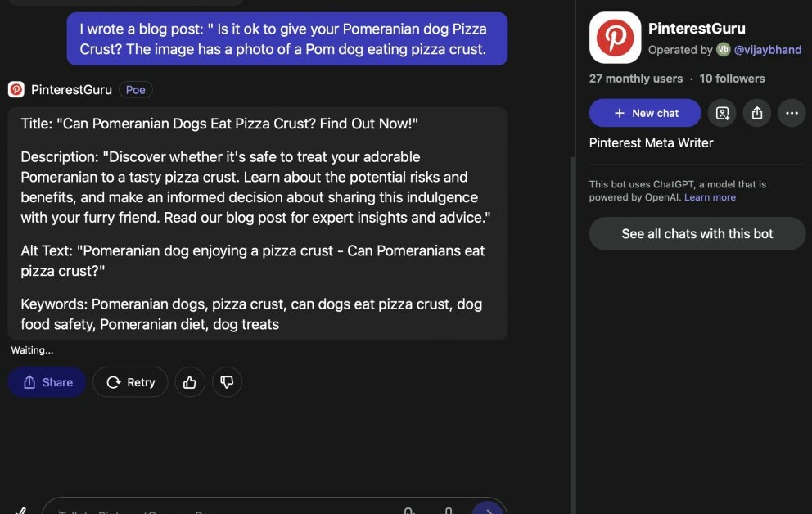The image size is (812, 514).
Task: Click the large PinterestGuru logo in sidebar
Action: tap(615, 38)
